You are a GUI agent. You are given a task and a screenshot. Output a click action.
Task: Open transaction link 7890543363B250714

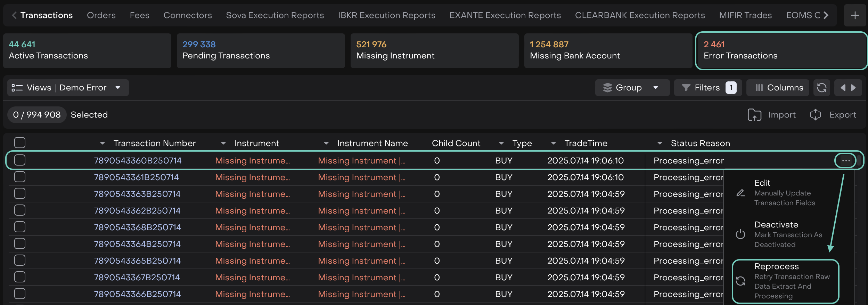coord(137,194)
